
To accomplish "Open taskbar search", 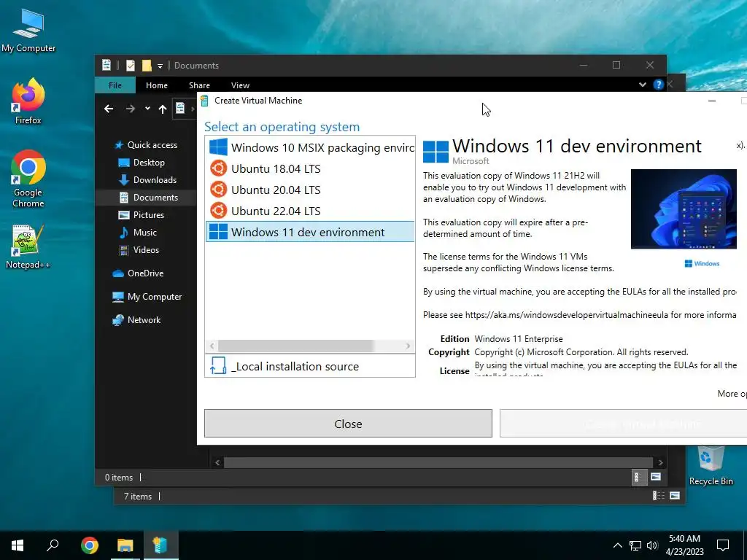I will click(53, 545).
